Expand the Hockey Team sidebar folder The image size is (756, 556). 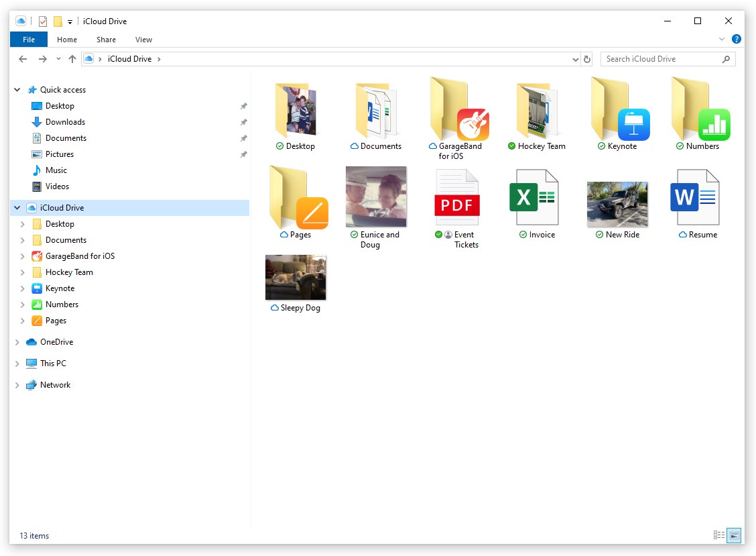23,272
